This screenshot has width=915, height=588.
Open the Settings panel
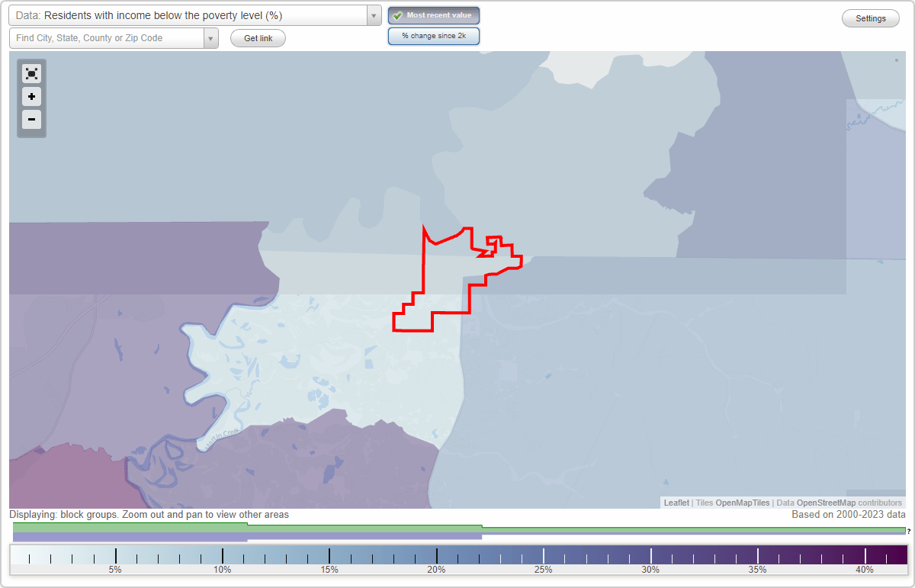tap(870, 18)
